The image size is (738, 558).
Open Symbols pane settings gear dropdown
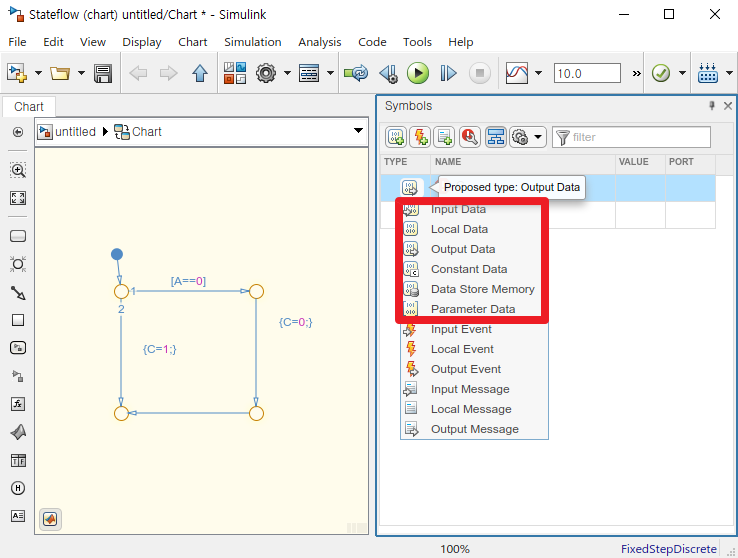tap(528, 137)
